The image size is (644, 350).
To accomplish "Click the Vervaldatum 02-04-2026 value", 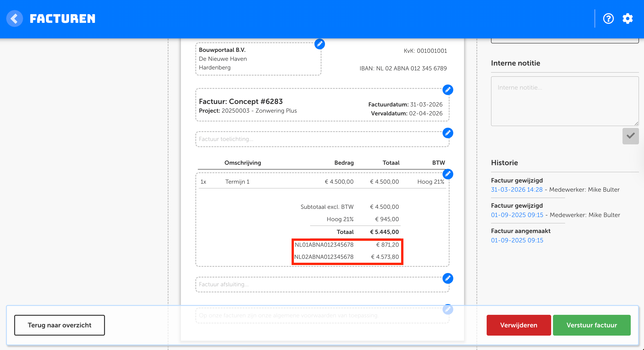I will 426,113.
